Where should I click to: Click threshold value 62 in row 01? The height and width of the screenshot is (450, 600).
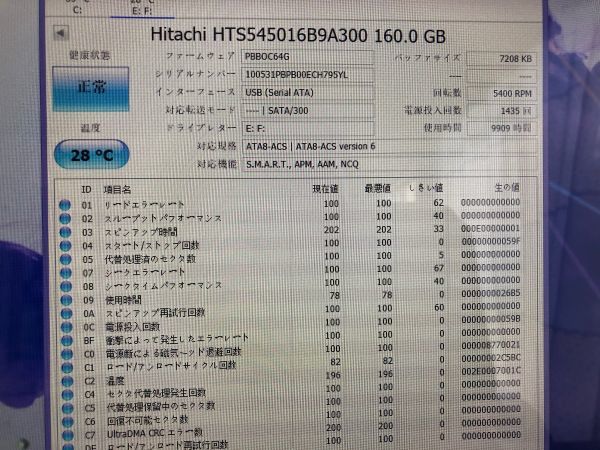point(439,203)
